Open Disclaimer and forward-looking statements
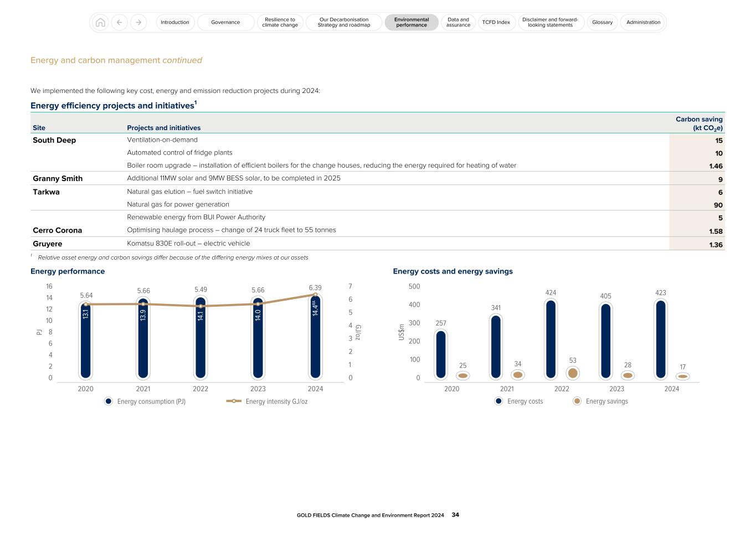Viewport: 756px width, 536px height. tap(551, 22)
